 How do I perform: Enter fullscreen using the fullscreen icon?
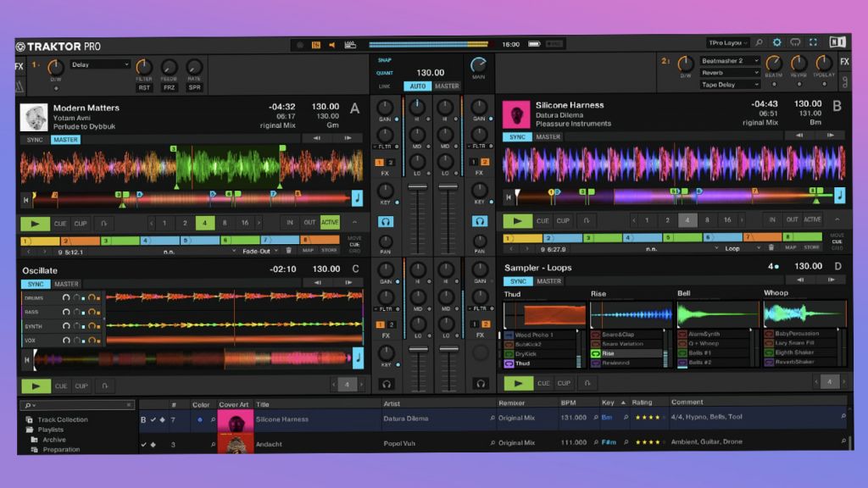813,42
